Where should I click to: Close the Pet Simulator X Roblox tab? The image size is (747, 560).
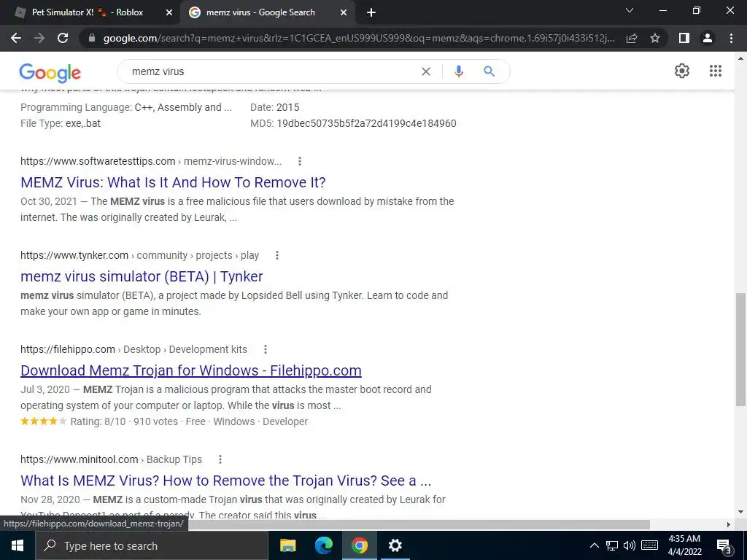169,13
